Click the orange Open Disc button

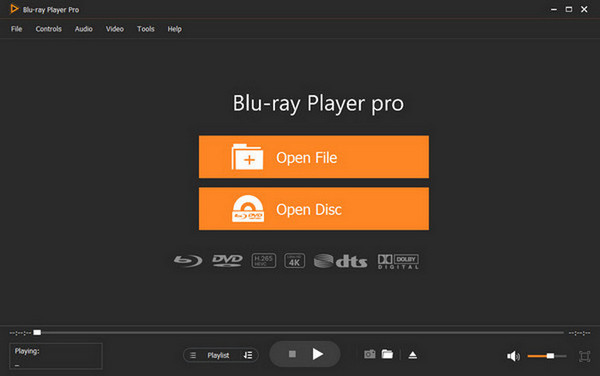point(314,209)
